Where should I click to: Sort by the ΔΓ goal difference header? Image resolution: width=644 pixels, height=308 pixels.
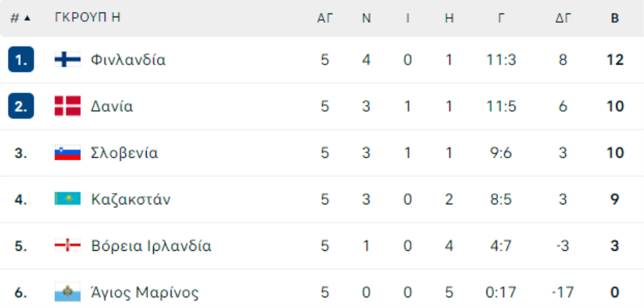564,19
